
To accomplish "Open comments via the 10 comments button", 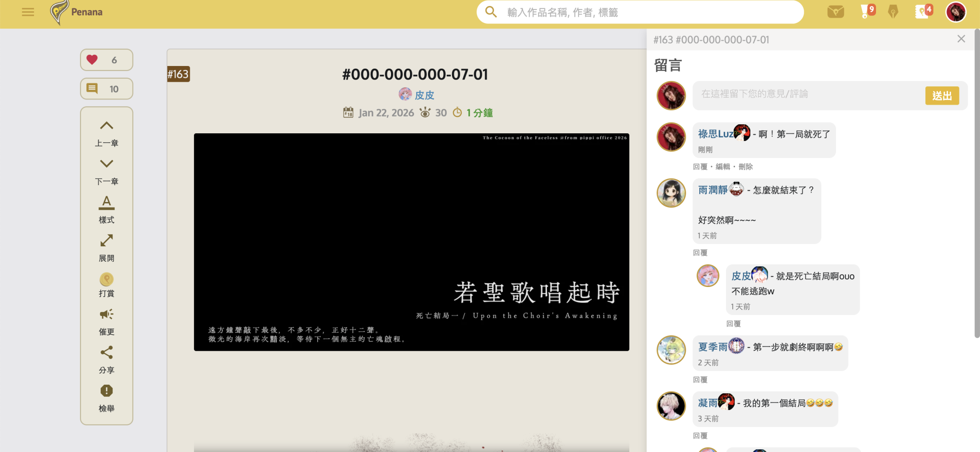I will pyautogui.click(x=107, y=89).
